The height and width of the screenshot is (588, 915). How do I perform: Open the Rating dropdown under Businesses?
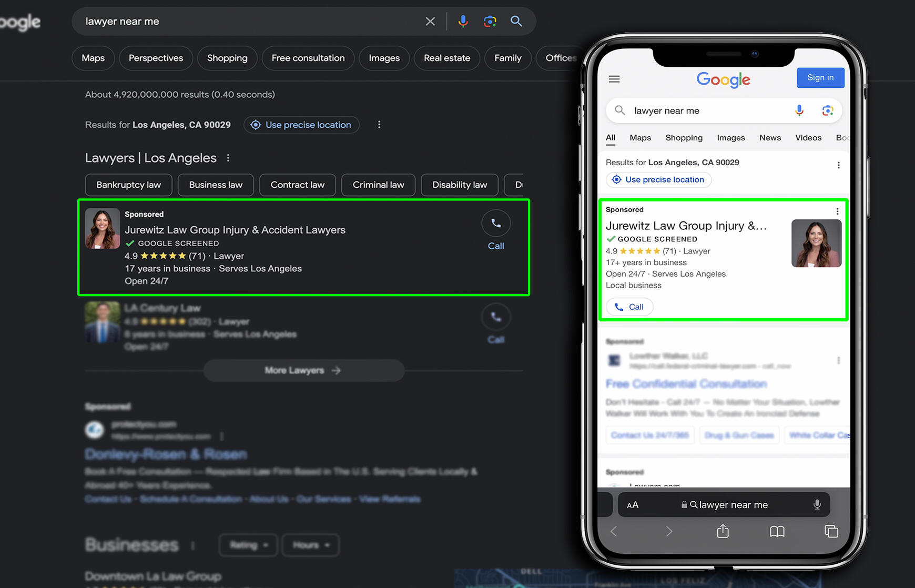(249, 545)
